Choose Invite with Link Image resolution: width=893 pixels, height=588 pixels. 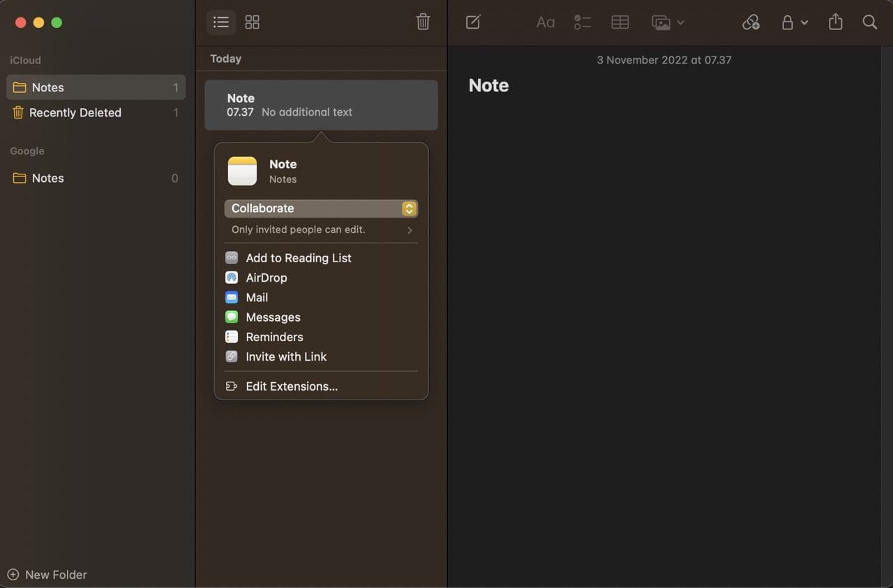click(287, 356)
